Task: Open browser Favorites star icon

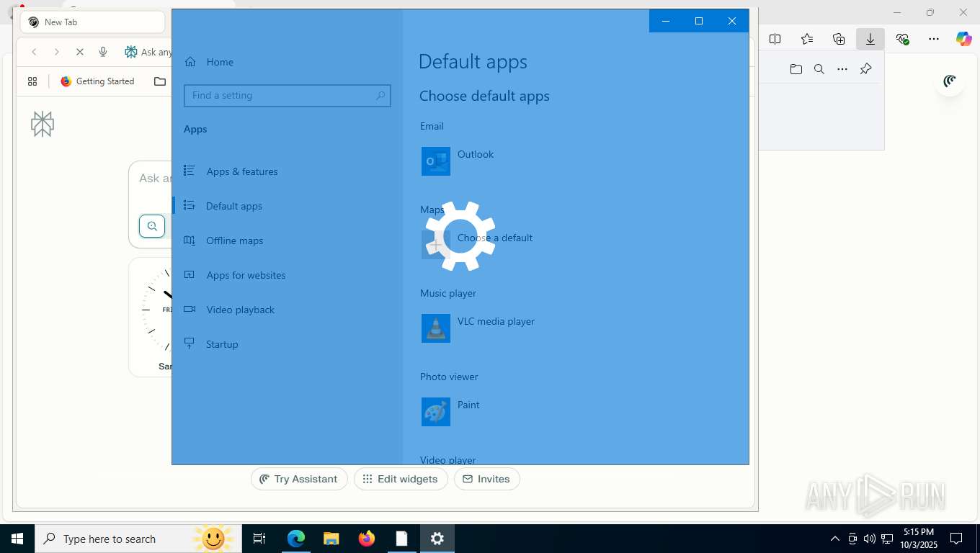Action: point(807,39)
